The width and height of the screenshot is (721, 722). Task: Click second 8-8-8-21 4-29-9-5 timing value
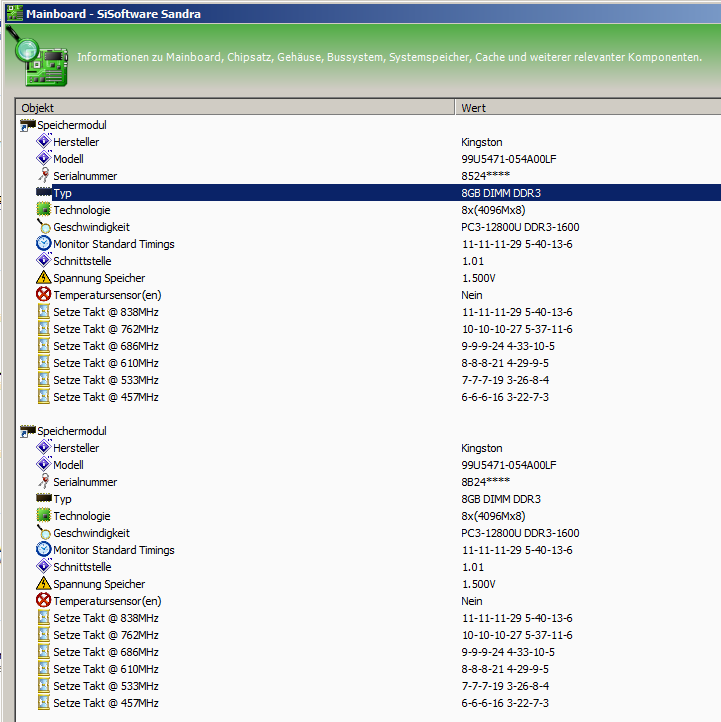coord(505,669)
